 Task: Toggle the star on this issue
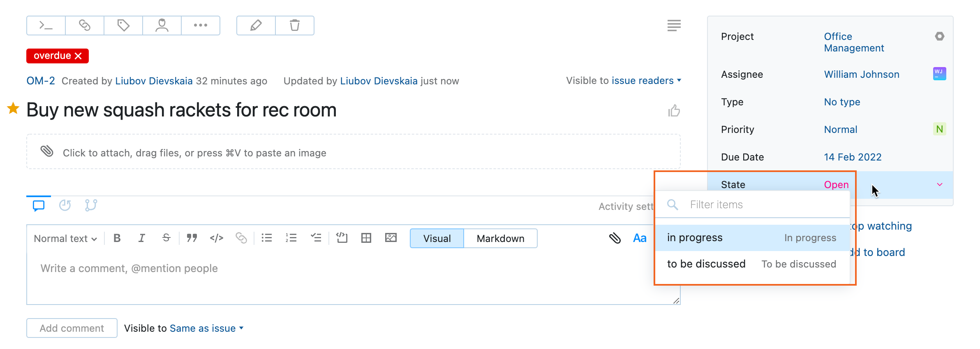coord(13,109)
